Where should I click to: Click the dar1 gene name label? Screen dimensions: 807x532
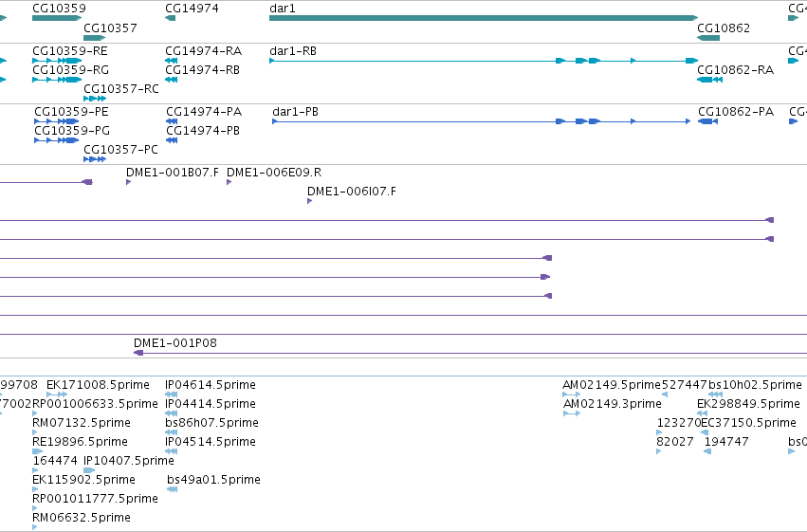(283, 9)
